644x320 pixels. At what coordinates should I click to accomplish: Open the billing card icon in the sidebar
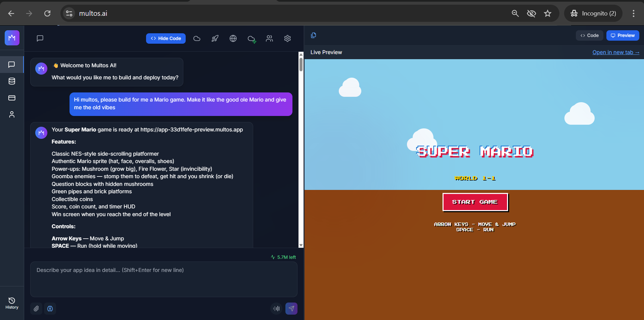click(x=12, y=98)
